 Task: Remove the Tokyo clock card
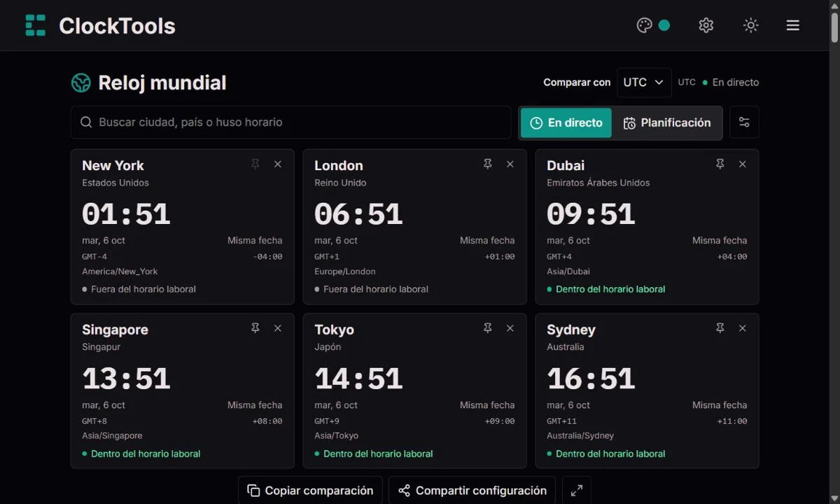tap(510, 328)
